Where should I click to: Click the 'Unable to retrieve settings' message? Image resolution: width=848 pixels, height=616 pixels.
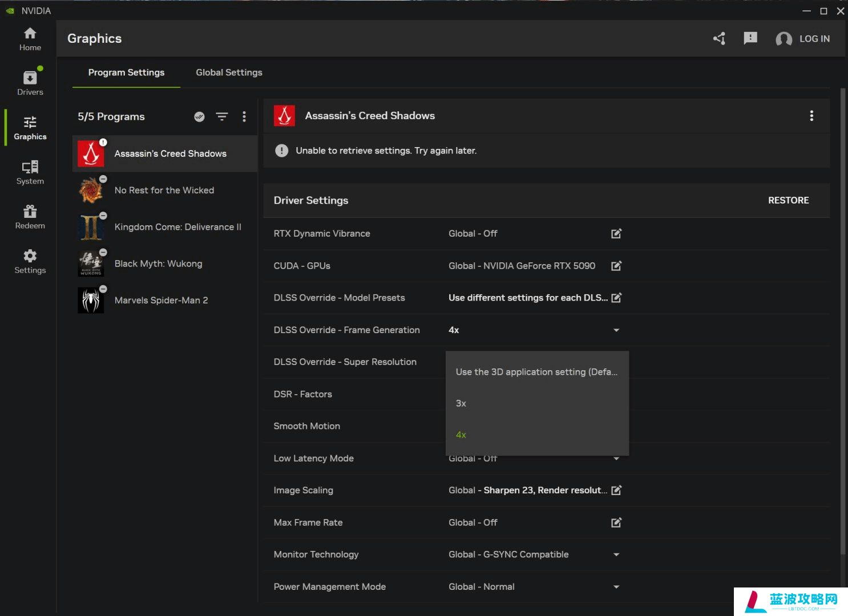[x=386, y=151]
